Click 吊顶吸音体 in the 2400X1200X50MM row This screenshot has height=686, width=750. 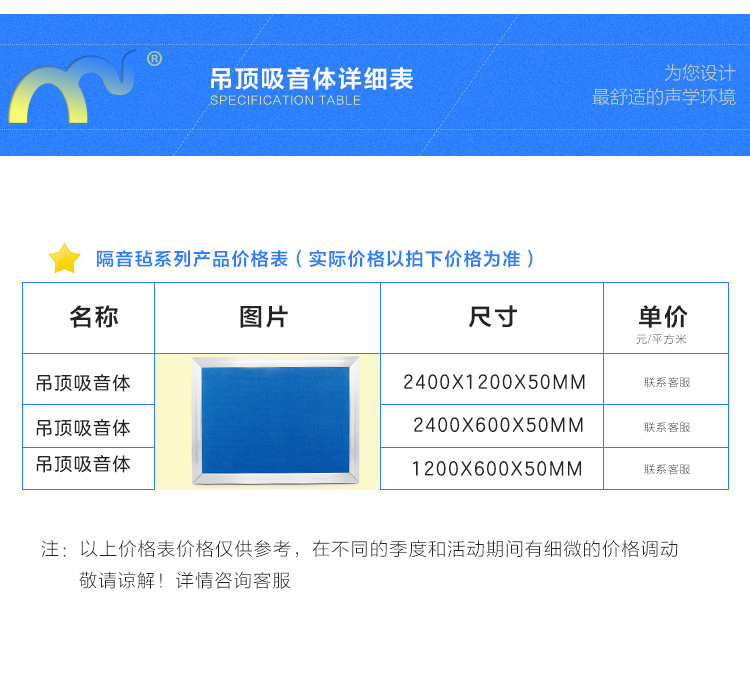click(83, 383)
